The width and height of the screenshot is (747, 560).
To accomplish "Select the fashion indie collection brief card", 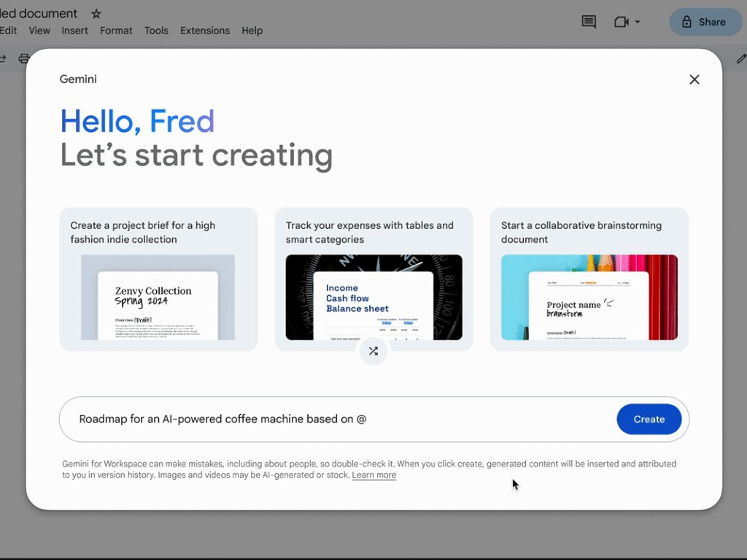I will pyautogui.click(x=158, y=279).
